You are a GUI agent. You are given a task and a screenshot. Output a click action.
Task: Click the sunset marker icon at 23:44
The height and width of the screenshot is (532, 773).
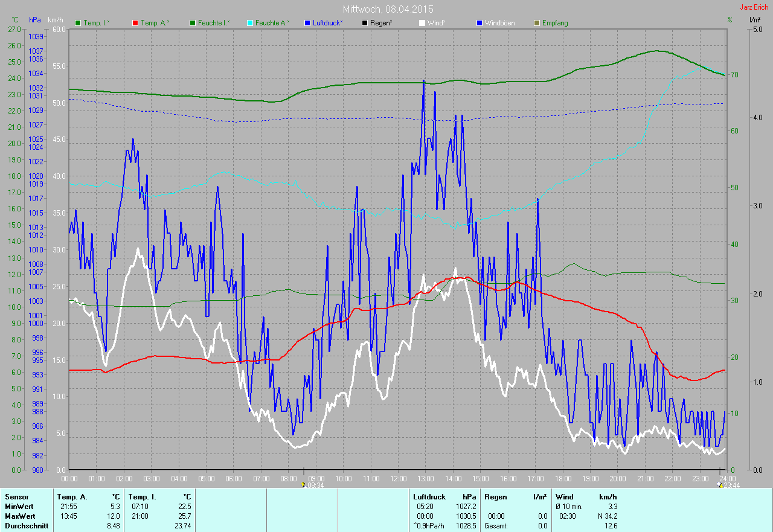[719, 484]
